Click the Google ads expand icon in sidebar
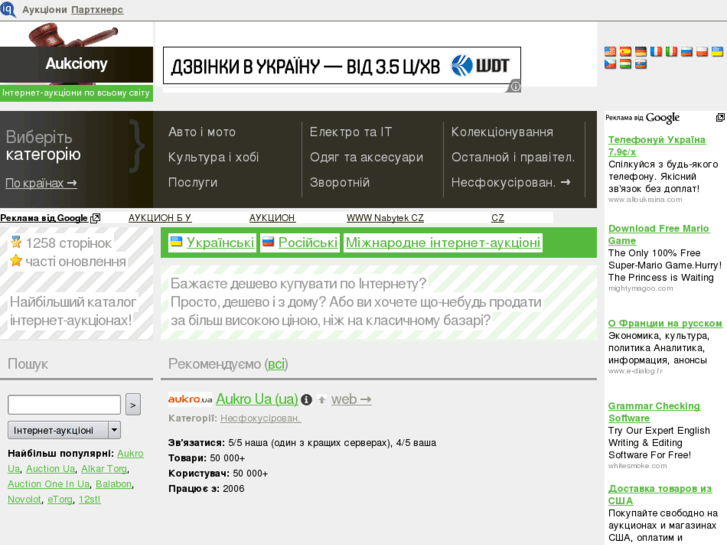Viewport: 727px width, 545px height. (x=720, y=118)
